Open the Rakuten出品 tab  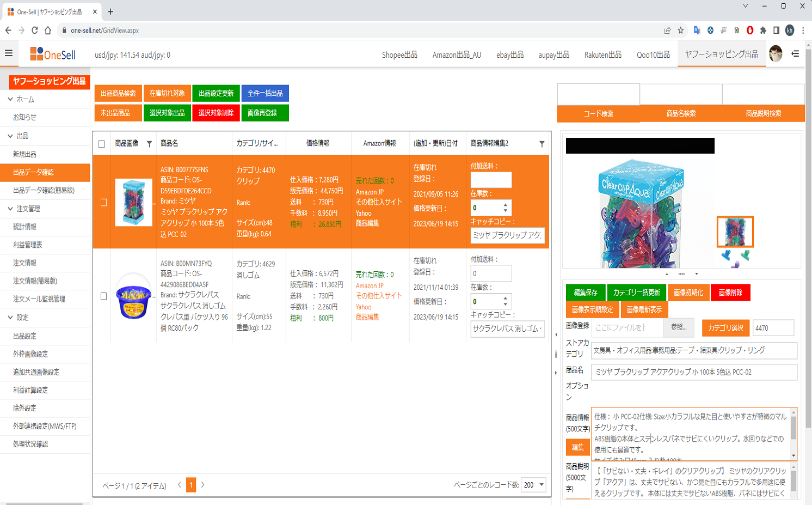[x=602, y=55]
